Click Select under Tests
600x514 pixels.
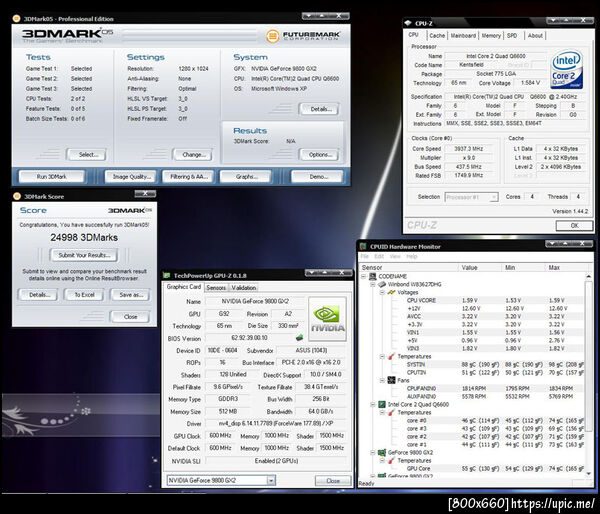click(86, 155)
